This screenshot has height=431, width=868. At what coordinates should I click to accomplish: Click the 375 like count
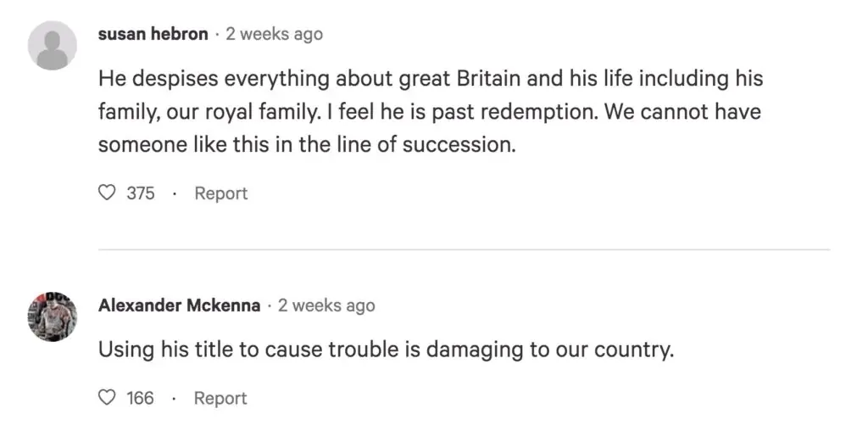141,193
